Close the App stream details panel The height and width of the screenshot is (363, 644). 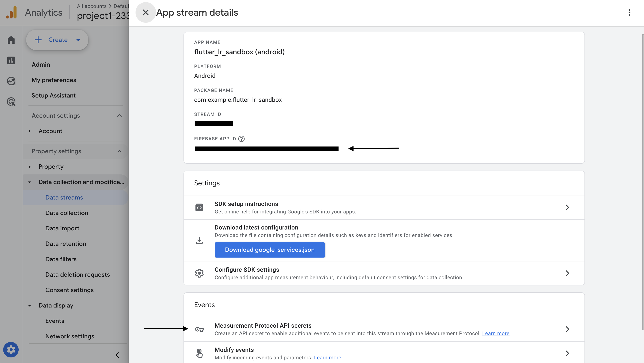146,12
